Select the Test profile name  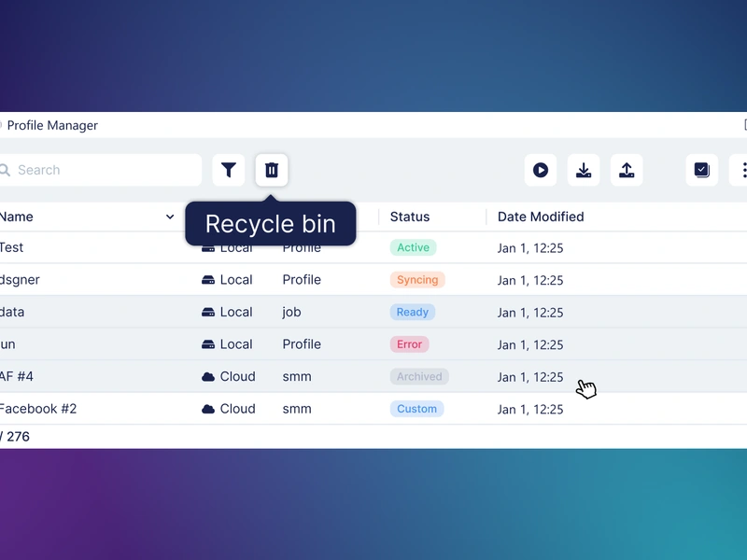(x=11, y=247)
